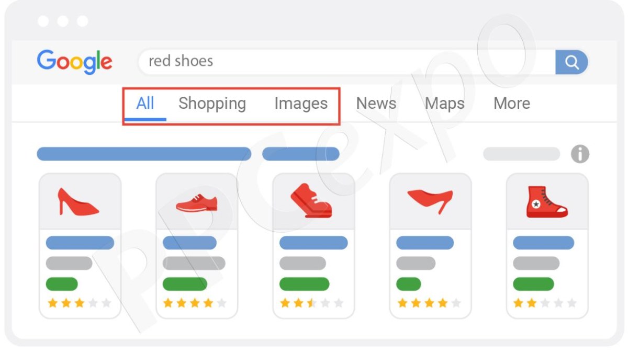Expand the More menu

[x=512, y=104]
